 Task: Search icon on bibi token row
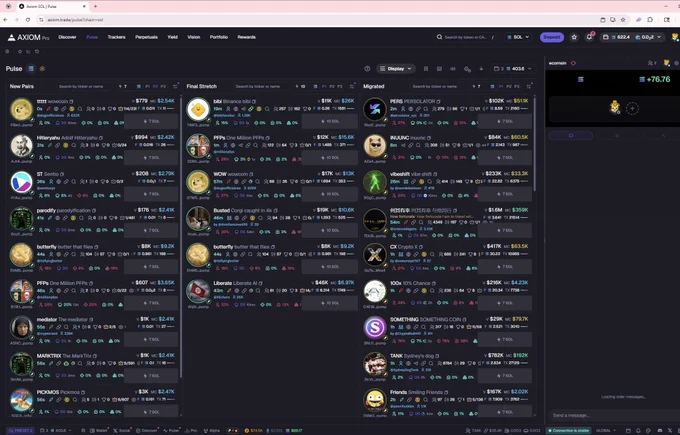[267, 109]
